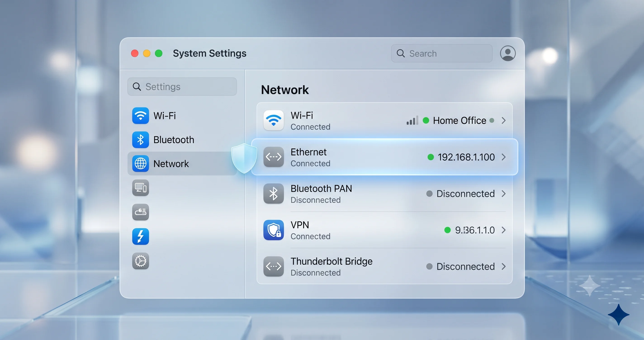Image resolution: width=644 pixels, height=340 pixels.
Task: Open the VPN service label
Action: 300,225
